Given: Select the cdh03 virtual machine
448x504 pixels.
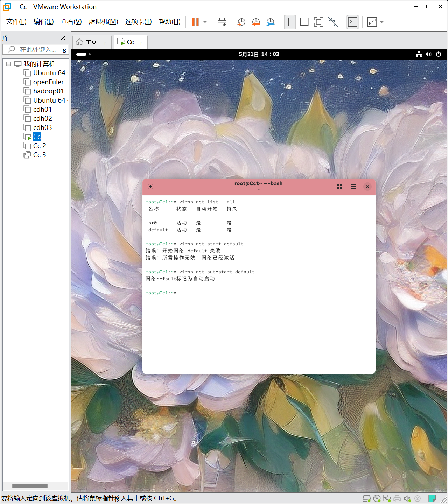Looking at the screenshot, I should 42,127.
